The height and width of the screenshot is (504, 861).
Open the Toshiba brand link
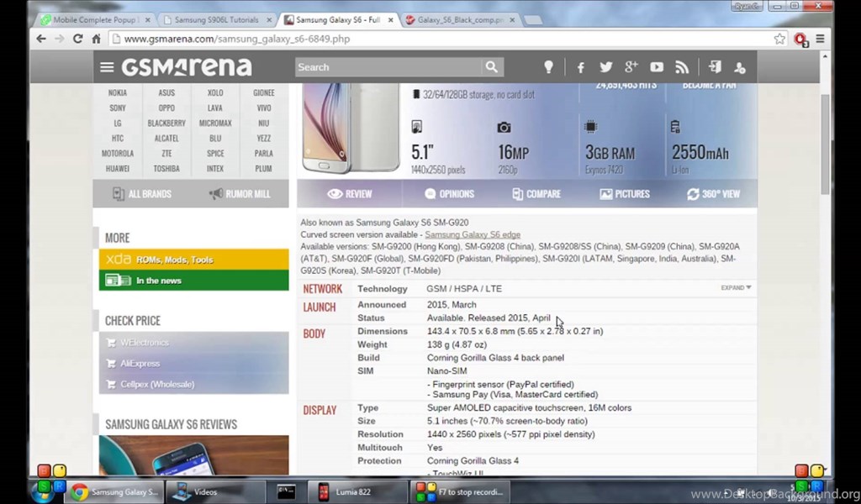click(166, 168)
